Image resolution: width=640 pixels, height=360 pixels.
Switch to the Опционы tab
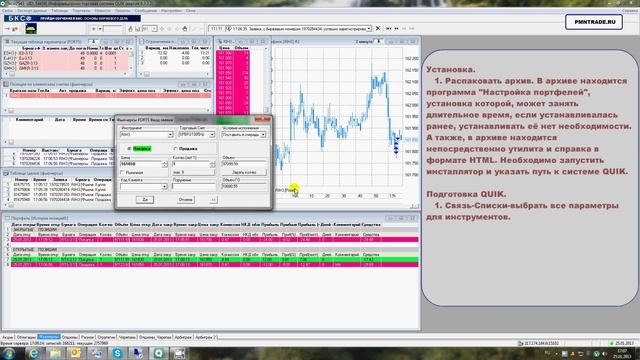coord(69,337)
